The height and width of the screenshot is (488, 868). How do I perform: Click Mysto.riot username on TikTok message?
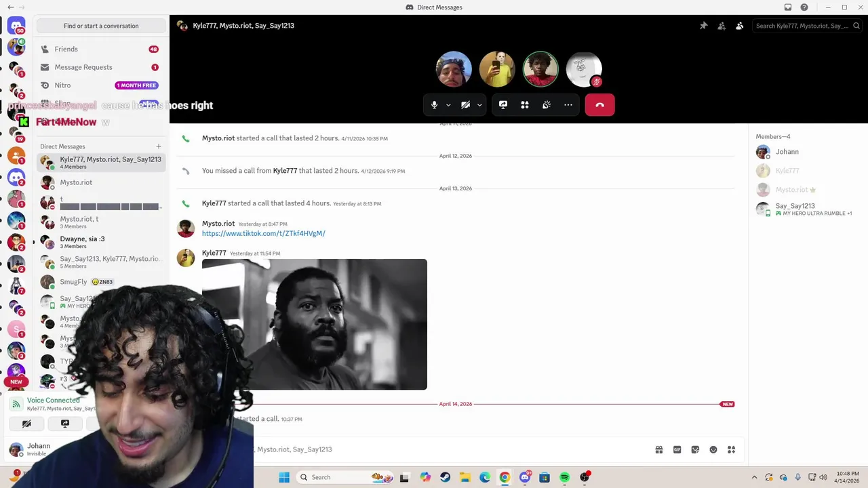218,224
